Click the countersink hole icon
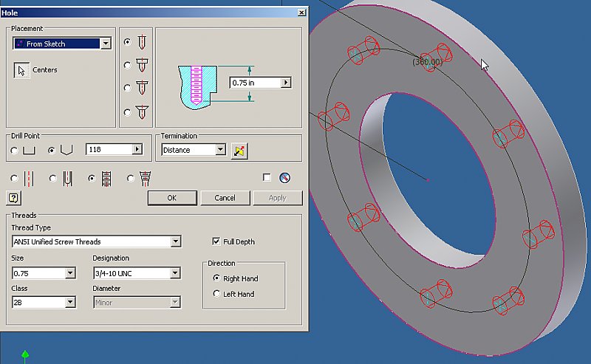591x364 pixels. click(x=142, y=112)
